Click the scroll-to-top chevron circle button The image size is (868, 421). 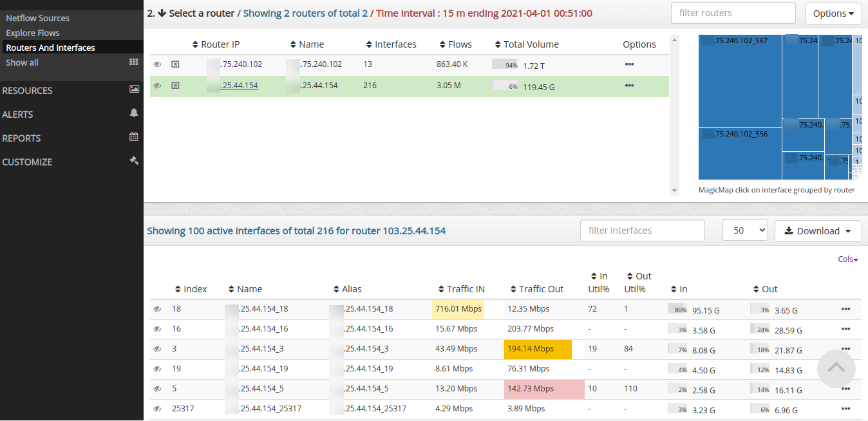(x=836, y=368)
